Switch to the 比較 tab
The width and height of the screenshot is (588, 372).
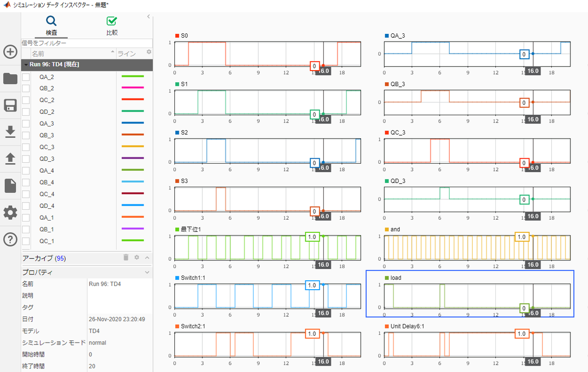[112, 26]
